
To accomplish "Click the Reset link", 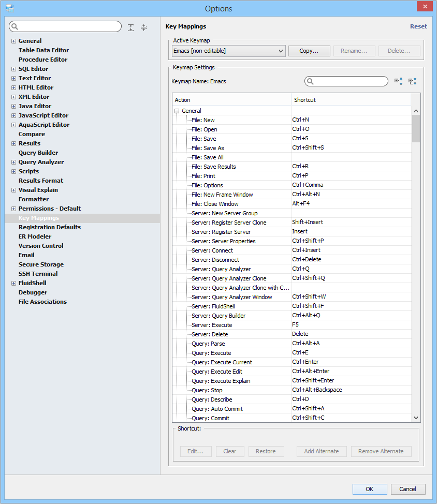I will point(418,26).
